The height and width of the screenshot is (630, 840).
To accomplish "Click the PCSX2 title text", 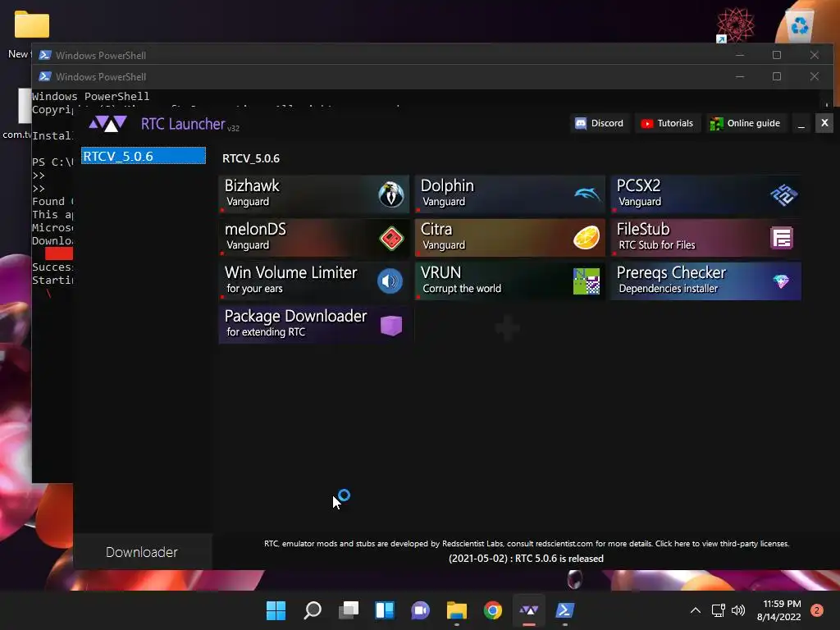I will [x=638, y=185].
